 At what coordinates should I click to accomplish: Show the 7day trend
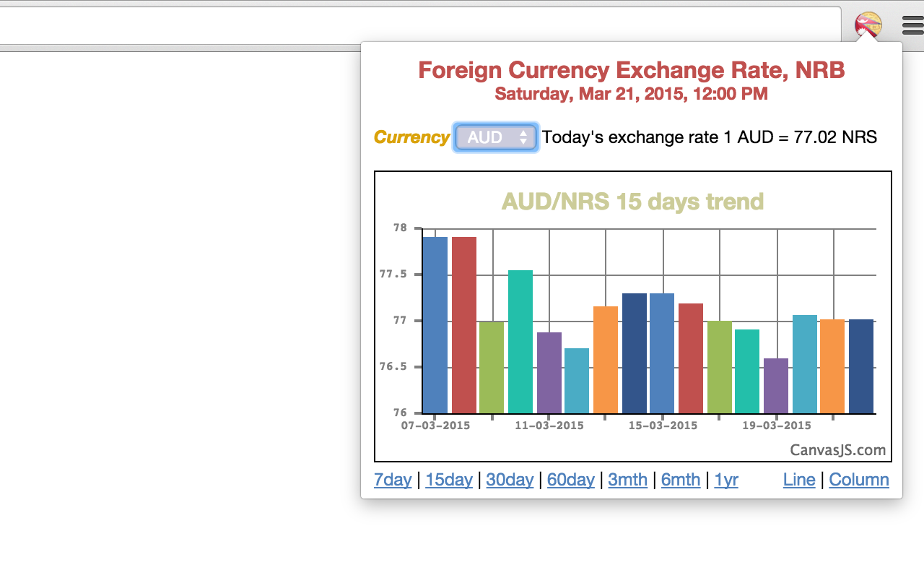(x=393, y=480)
